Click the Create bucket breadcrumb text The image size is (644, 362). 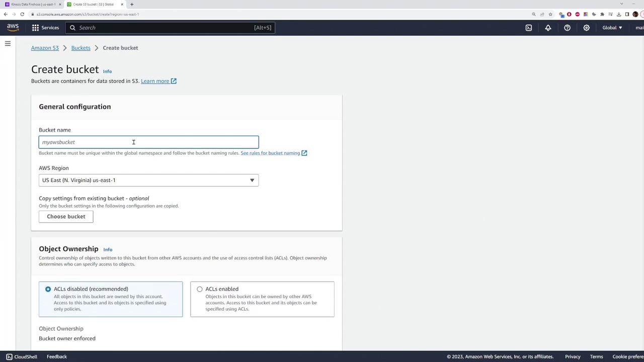pos(120,48)
